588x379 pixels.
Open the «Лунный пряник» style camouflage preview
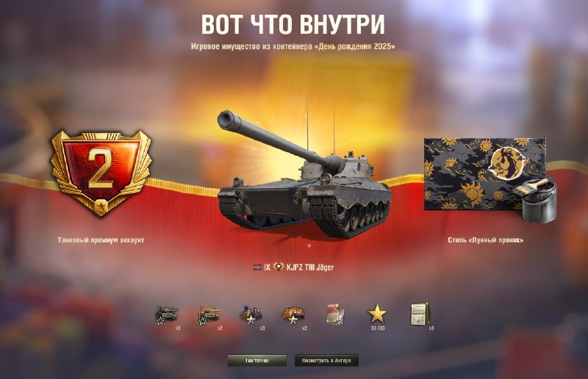pyautogui.click(x=485, y=174)
